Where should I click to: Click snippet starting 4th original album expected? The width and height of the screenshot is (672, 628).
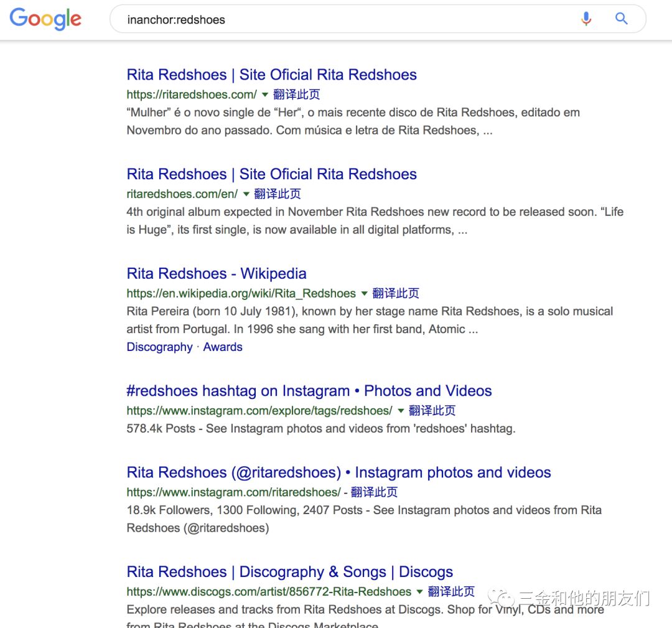375,221
